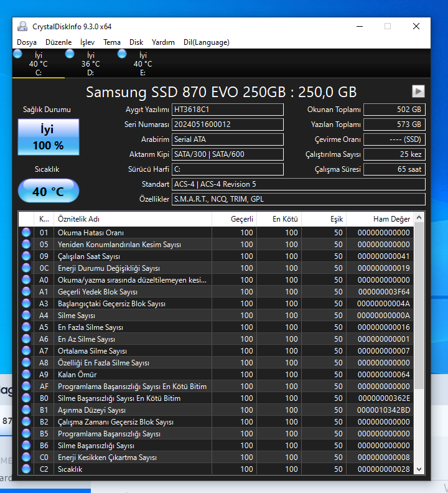This screenshot has height=493, width=448.
Task: Click the Öznitelik Adı column header
Action: tap(133, 219)
